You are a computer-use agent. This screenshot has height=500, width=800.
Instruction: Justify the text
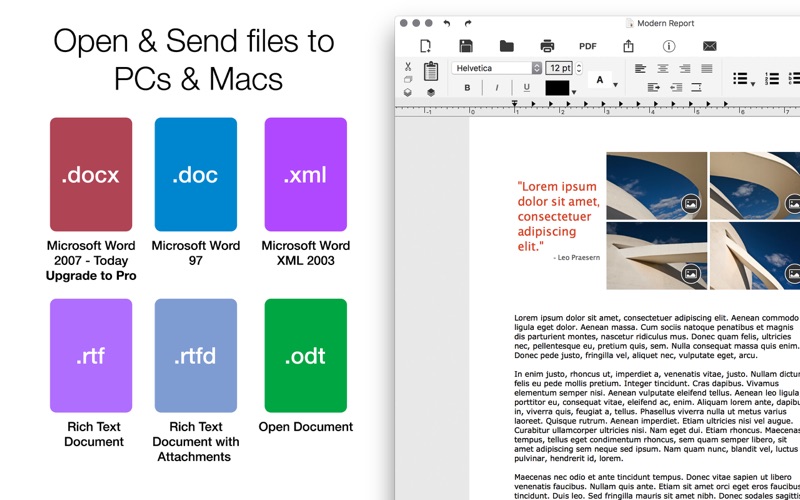[x=707, y=68]
